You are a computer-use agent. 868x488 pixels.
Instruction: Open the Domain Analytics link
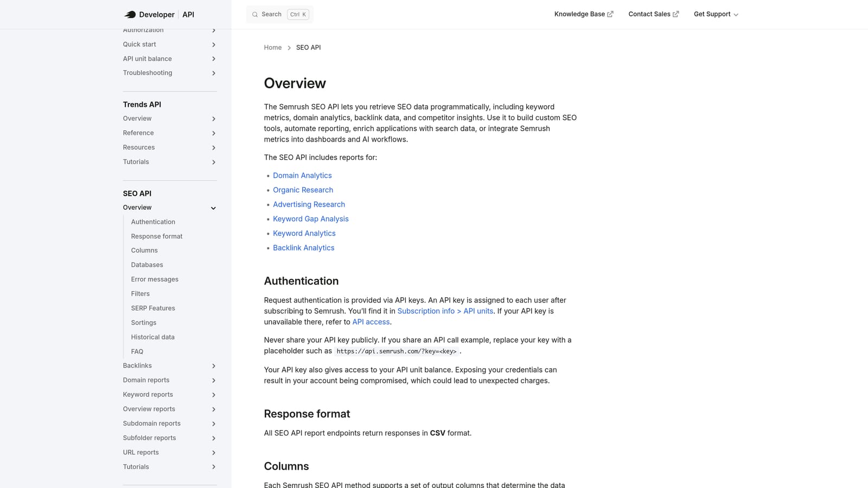[302, 176]
